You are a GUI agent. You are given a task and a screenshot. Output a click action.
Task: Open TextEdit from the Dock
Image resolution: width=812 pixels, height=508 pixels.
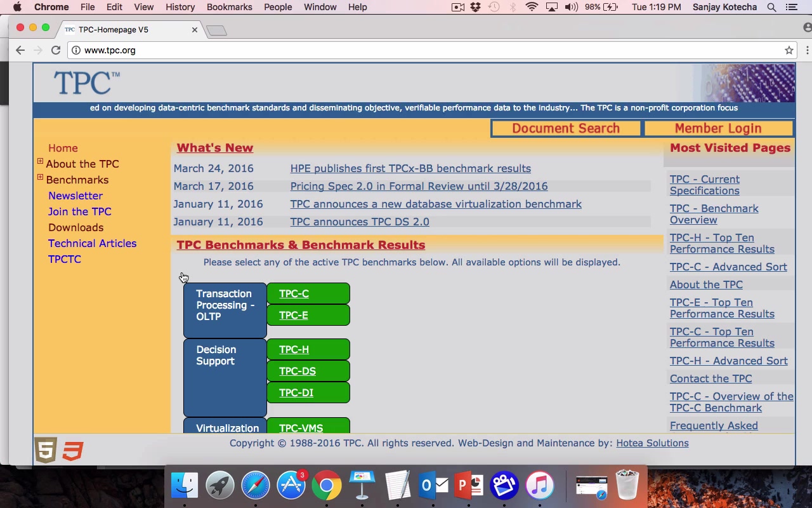coord(398,486)
